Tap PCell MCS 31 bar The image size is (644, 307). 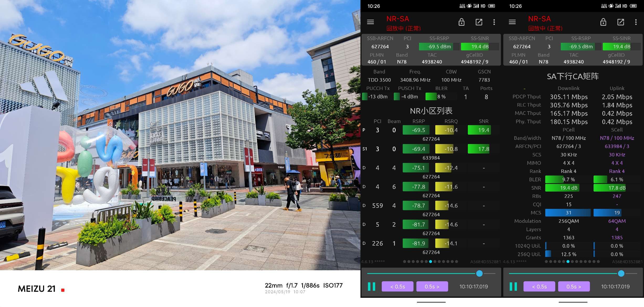coord(568,213)
